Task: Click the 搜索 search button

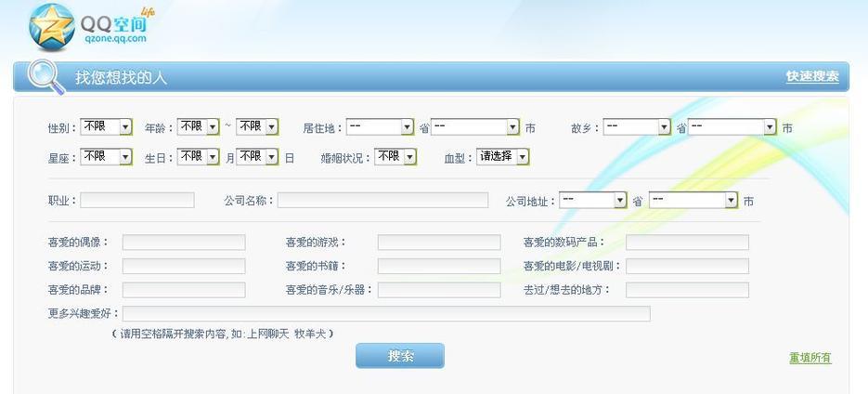Action: 400,356
